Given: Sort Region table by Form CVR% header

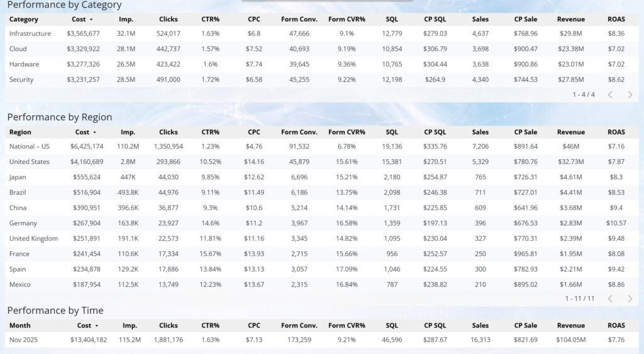Looking at the screenshot, I should pos(347,133).
